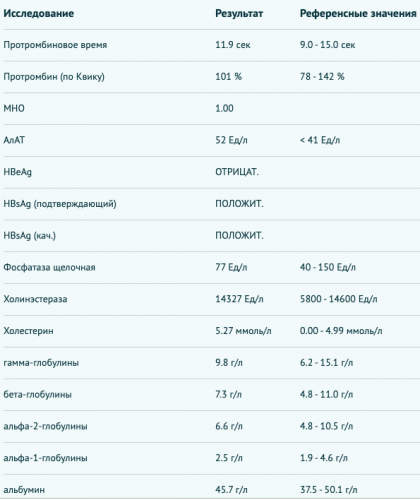Click ПОЛОЖИТ. result for HBsAg (кач.)

[x=239, y=236]
